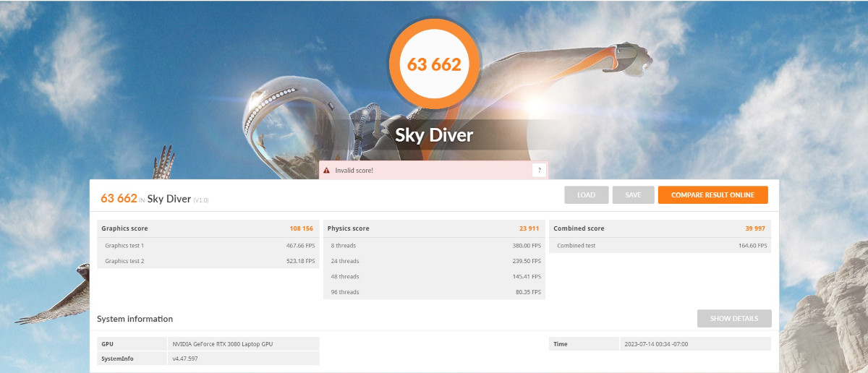The width and height of the screenshot is (868, 373).
Task: Click the Graphics test 2 row
Action: tap(208, 261)
